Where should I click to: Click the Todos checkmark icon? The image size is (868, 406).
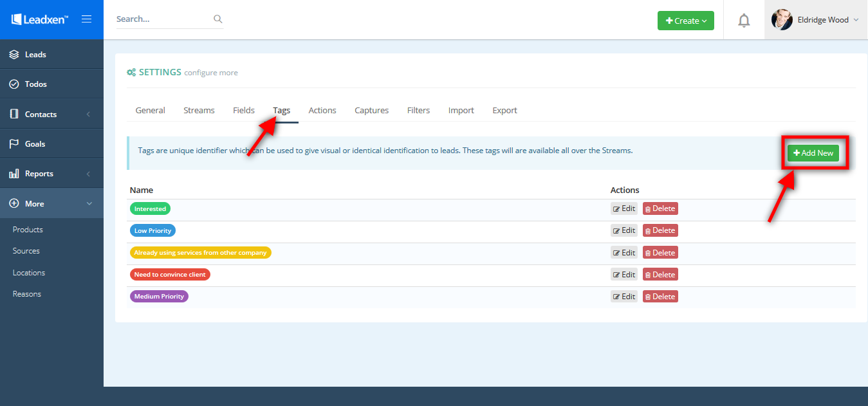pos(14,84)
